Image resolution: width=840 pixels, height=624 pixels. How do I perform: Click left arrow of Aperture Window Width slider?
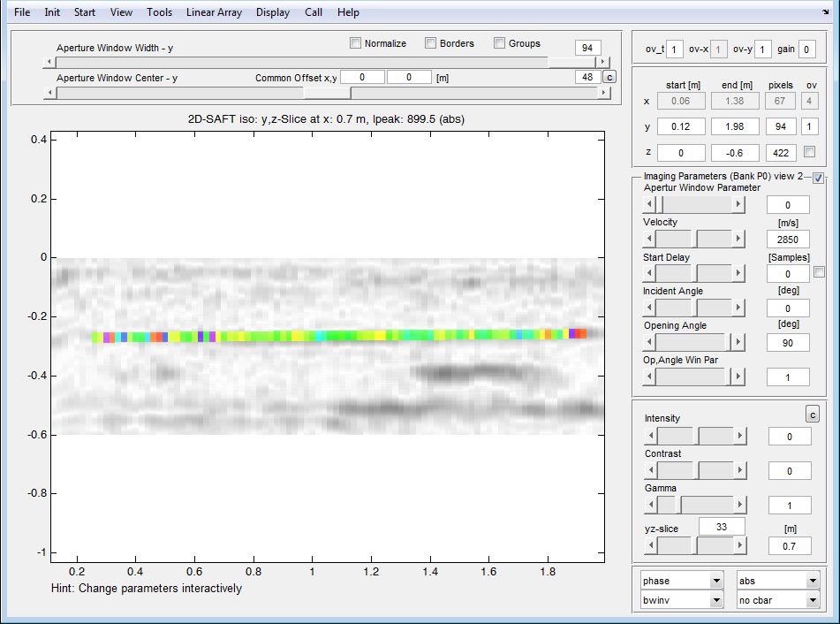pyautogui.click(x=49, y=62)
